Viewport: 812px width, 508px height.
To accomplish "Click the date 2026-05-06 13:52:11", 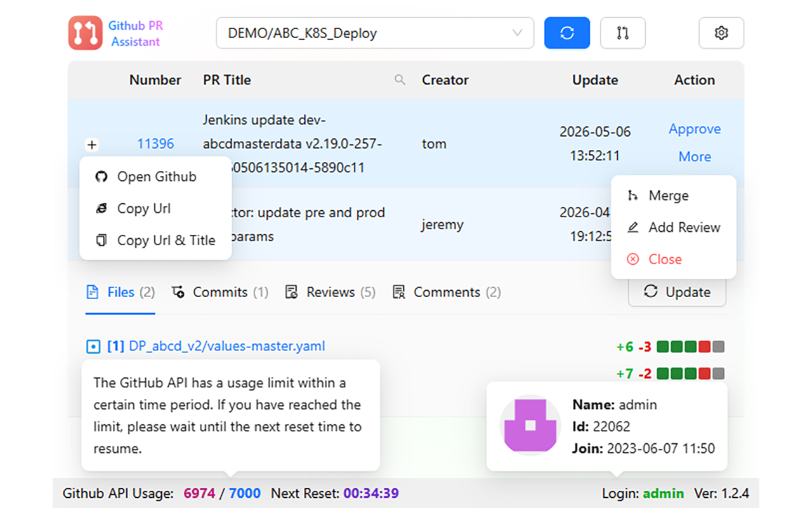I will tap(595, 144).
